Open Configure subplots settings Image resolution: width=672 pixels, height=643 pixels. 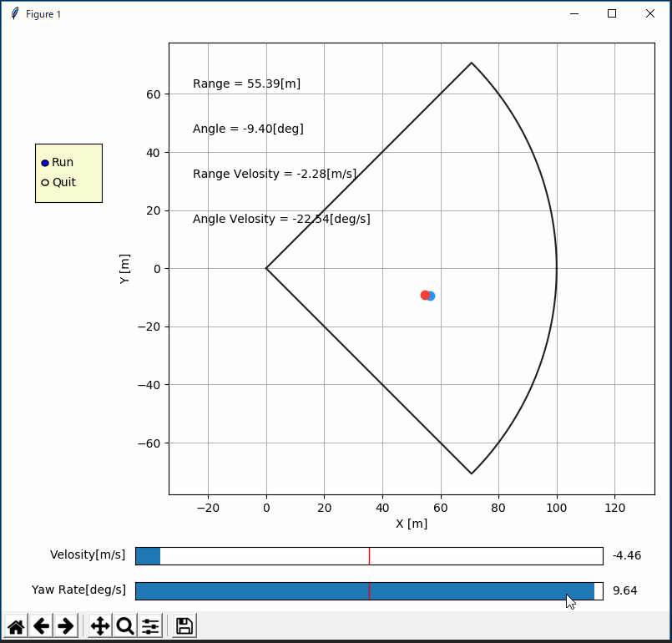(x=150, y=626)
